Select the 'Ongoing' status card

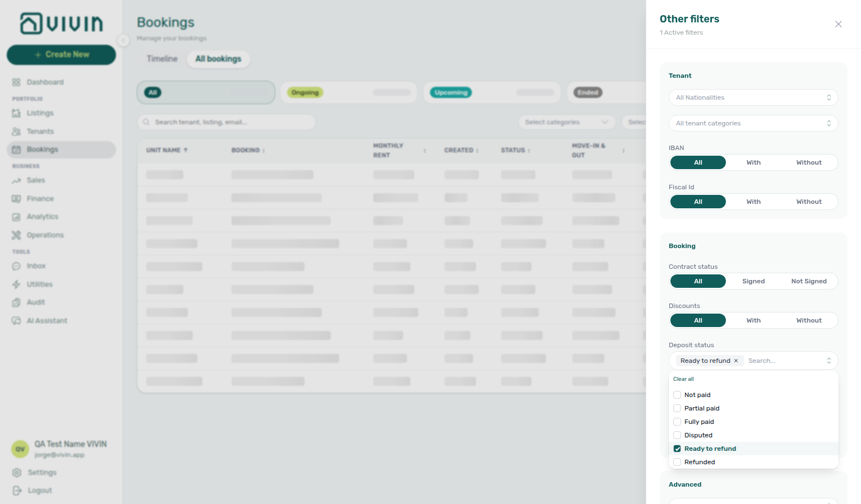coord(349,92)
